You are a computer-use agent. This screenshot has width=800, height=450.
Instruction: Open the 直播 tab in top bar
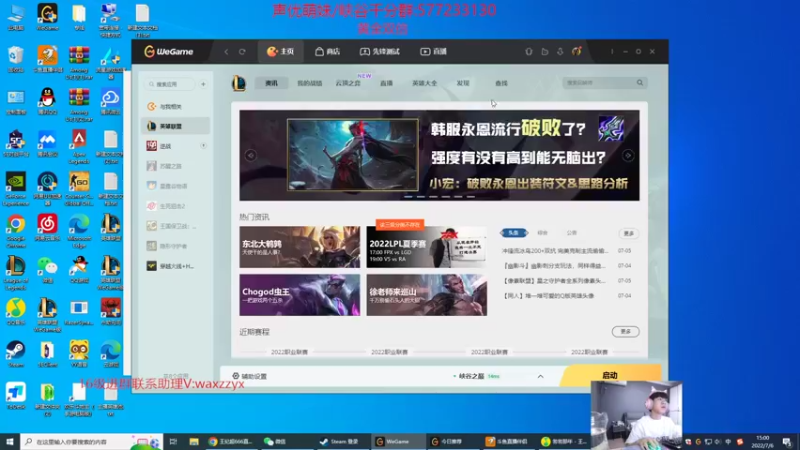tap(434, 52)
